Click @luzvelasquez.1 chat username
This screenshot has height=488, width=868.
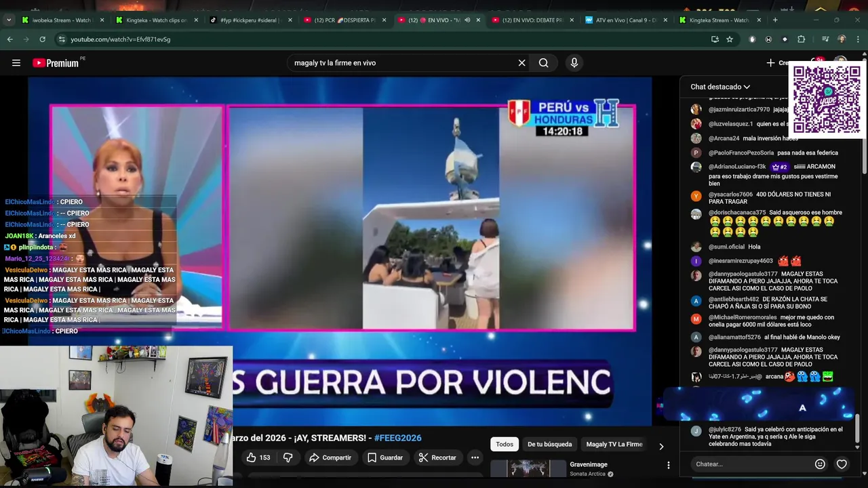(731, 124)
